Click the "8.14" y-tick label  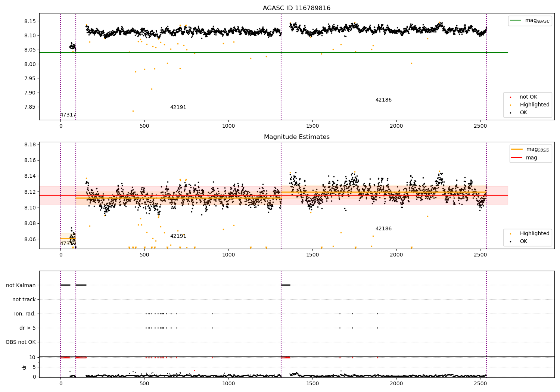coord(30,176)
